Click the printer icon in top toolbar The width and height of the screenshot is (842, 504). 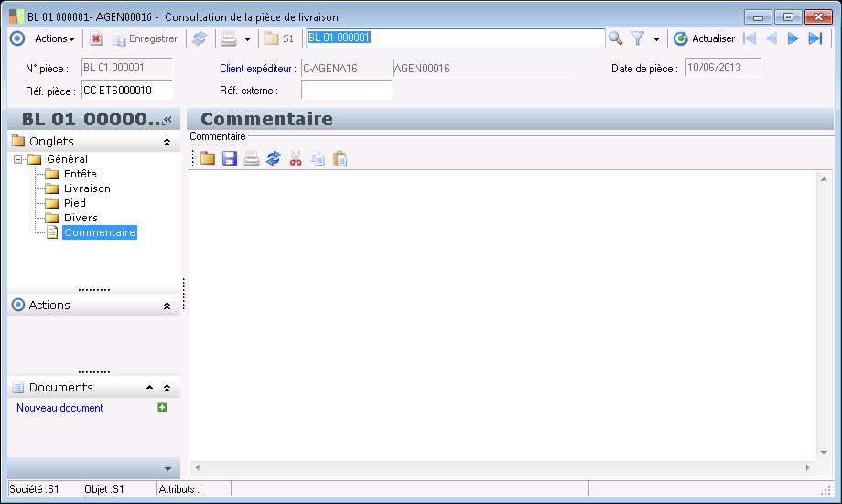tap(229, 38)
